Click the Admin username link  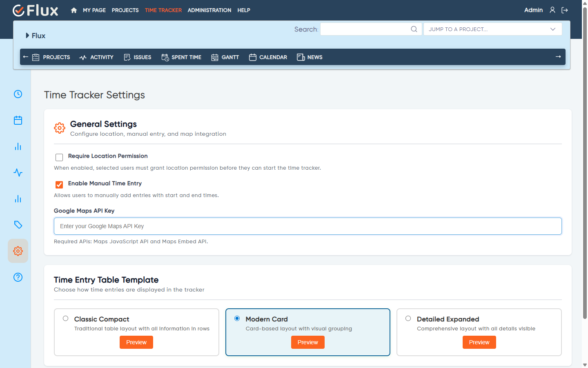coord(533,10)
